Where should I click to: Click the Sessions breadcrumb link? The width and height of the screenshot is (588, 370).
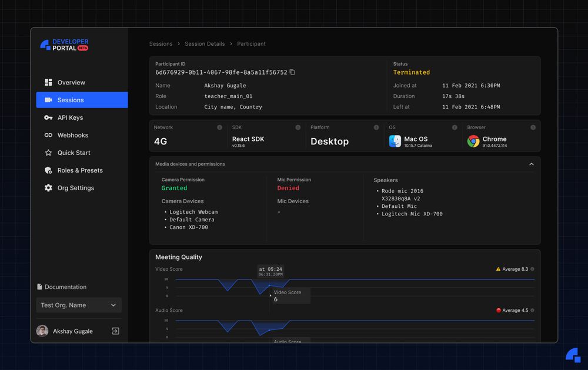pos(161,43)
